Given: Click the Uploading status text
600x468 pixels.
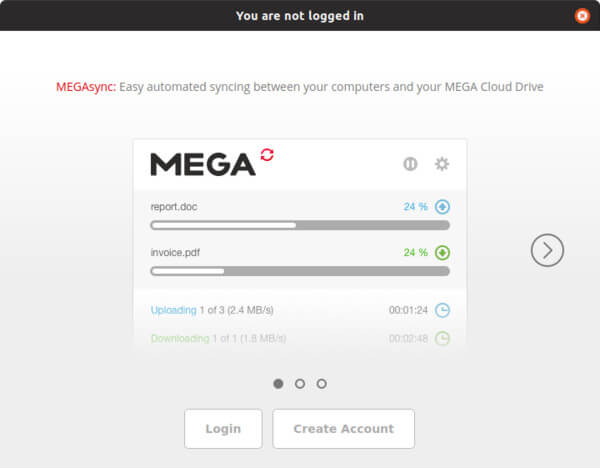Looking at the screenshot, I should click(173, 310).
